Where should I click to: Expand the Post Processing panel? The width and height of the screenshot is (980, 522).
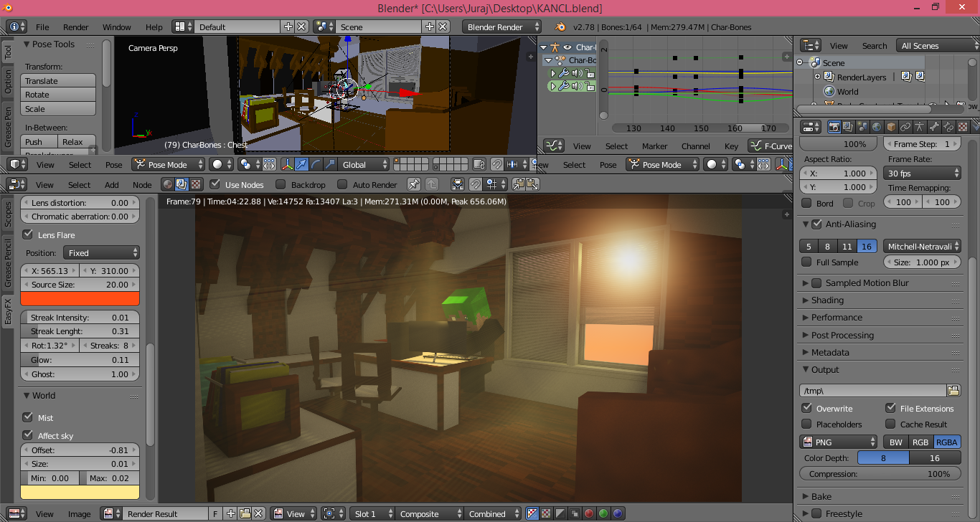pyautogui.click(x=842, y=335)
